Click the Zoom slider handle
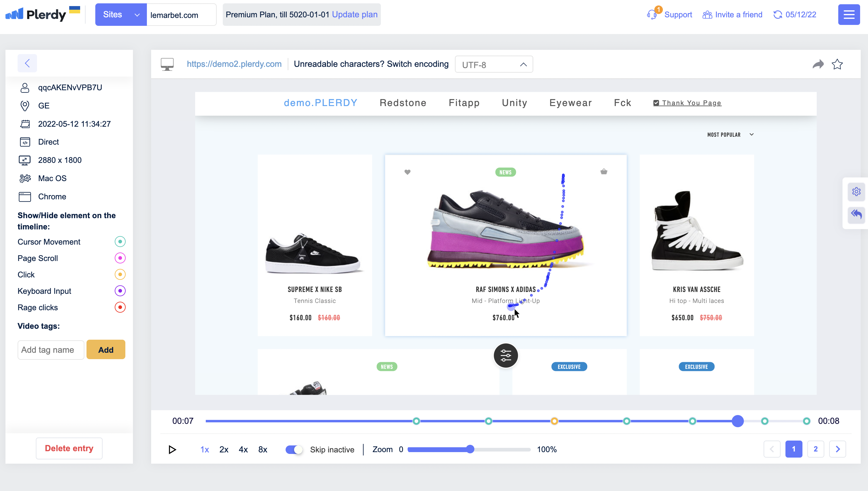This screenshot has height=491, width=868. coord(470,449)
